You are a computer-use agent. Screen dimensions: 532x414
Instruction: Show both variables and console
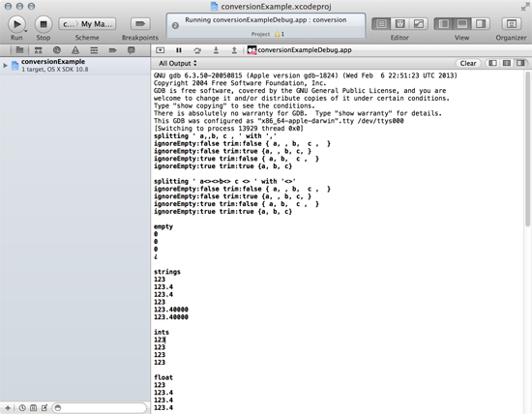tap(507, 63)
